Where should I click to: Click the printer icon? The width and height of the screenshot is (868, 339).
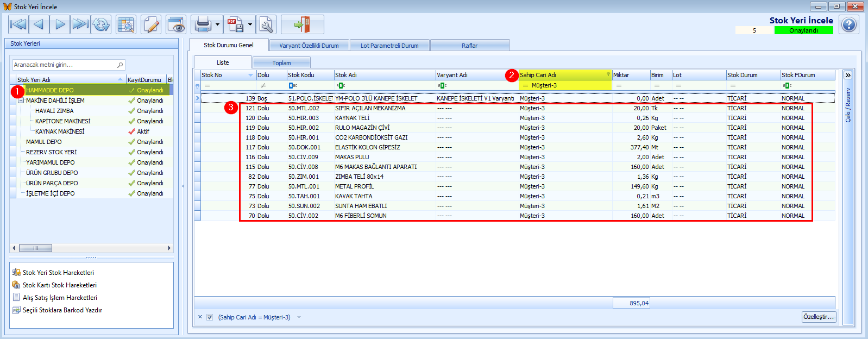pyautogui.click(x=203, y=24)
